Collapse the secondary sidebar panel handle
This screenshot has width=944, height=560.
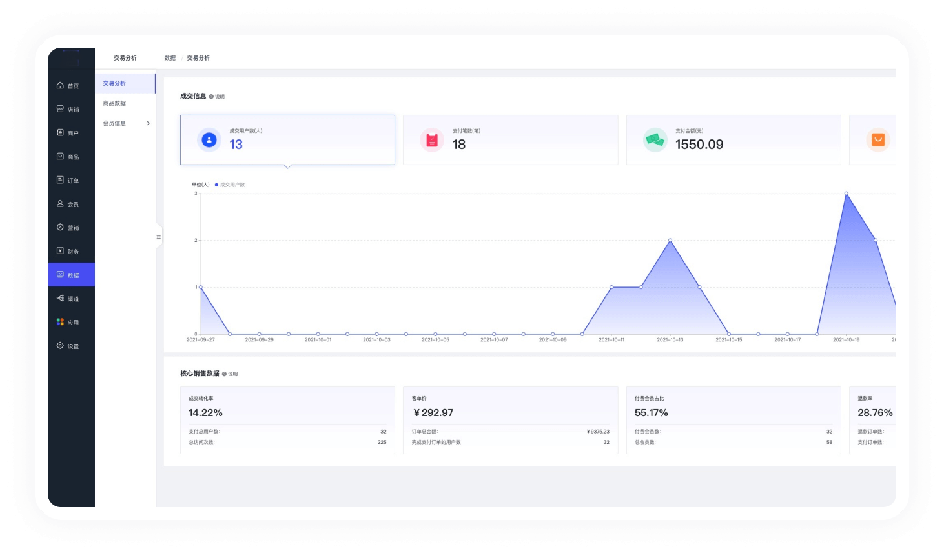pos(158,237)
